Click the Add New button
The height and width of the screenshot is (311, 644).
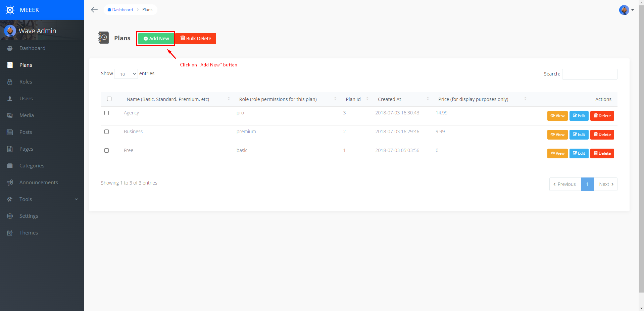[x=155, y=38]
